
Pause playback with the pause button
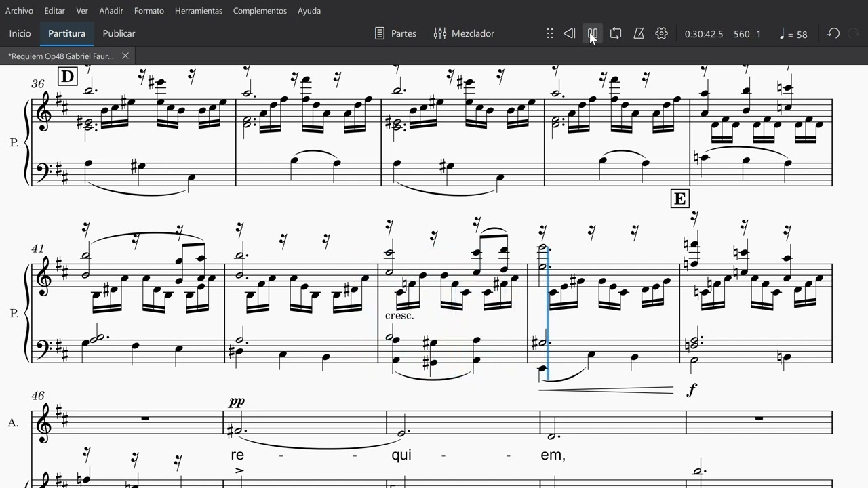(593, 33)
